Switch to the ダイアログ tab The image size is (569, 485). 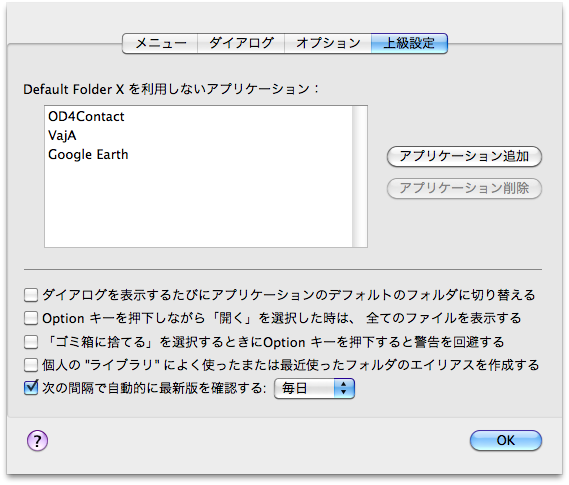click(x=241, y=44)
